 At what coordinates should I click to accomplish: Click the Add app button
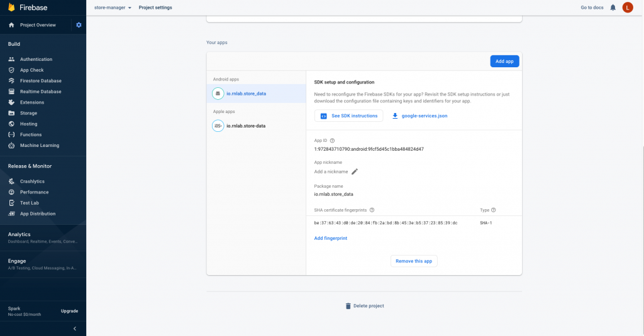[504, 61]
